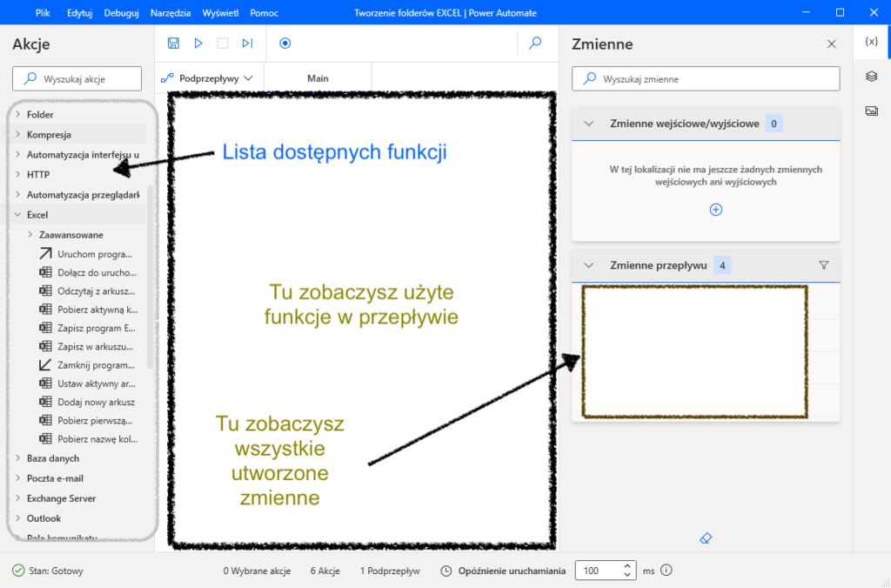Increase run delay with stepper up arrow
The image size is (891, 588).
click(x=626, y=566)
